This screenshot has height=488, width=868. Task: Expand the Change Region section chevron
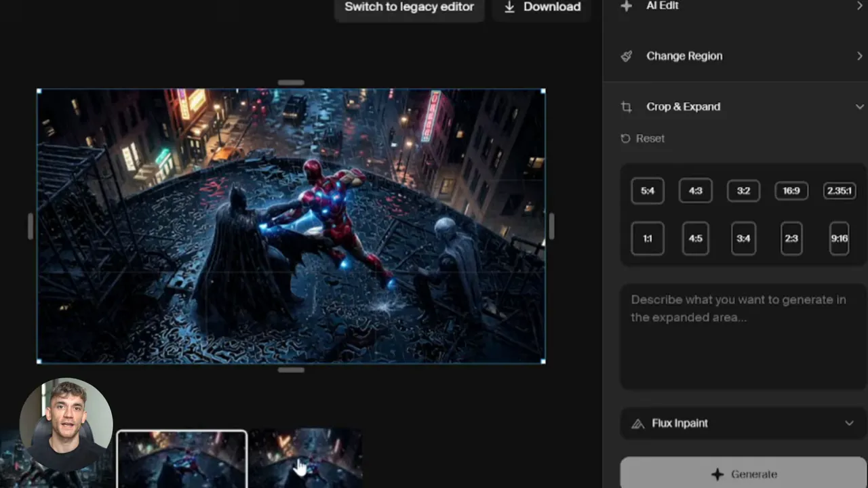click(860, 56)
